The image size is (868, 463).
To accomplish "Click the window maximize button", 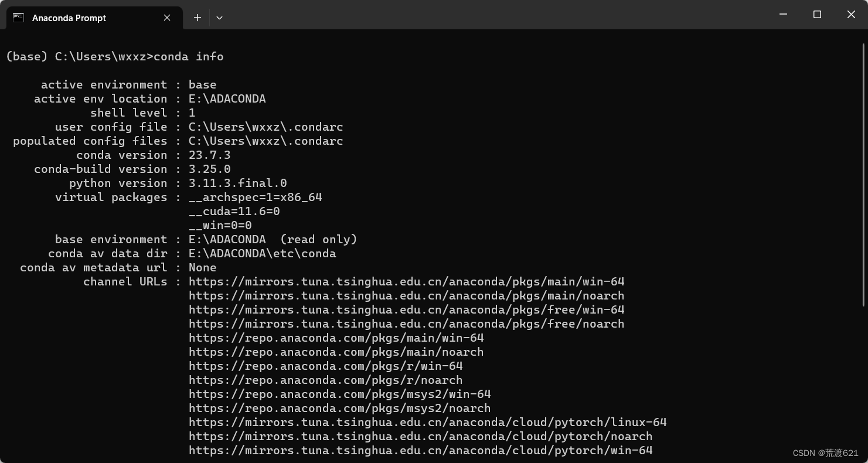I will (x=817, y=14).
